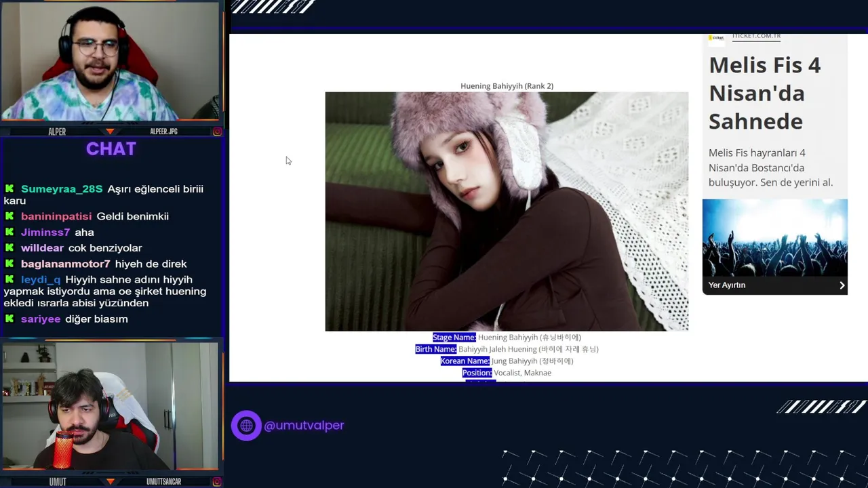Click the Instagram icon next to UMUTSANCAR

pyautogui.click(x=217, y=482)
